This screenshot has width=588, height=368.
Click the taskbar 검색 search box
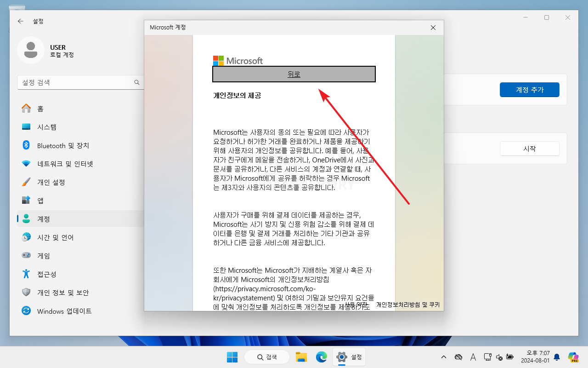[267, 357]
